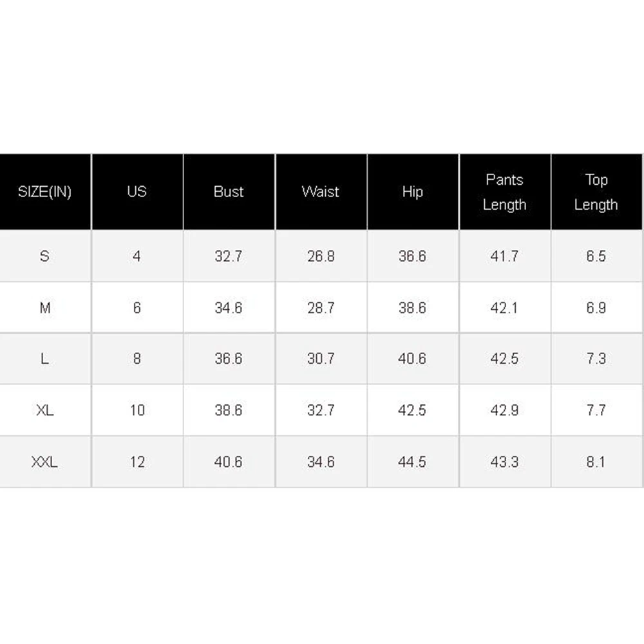The width and height of the screenshot is (644, 644).
Task: Select the M size row label
Action: coord(44,308)
